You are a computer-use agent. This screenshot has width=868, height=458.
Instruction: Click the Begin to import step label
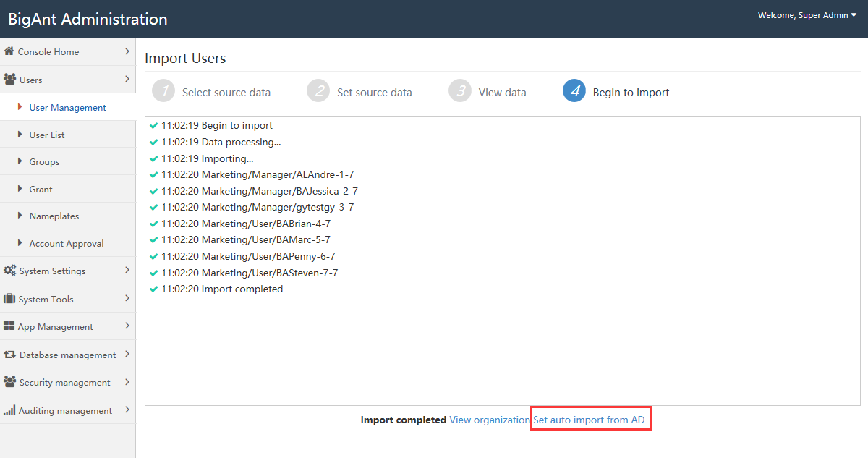[x=631, y=93]
